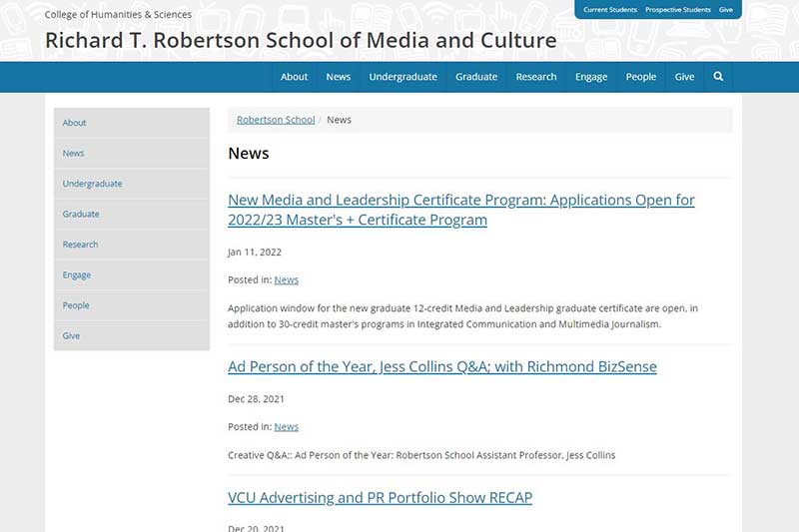Open Undergraduate in the top navigation bar
Image resolution: width=799 pixels, height=532 pixels.
coord(403,77)
